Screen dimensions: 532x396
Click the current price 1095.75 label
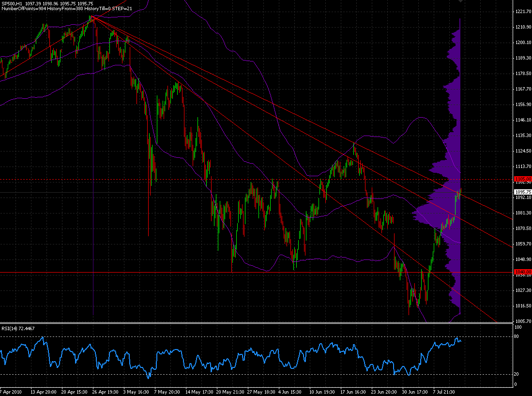pyautogui.click(x=522, y=192)
